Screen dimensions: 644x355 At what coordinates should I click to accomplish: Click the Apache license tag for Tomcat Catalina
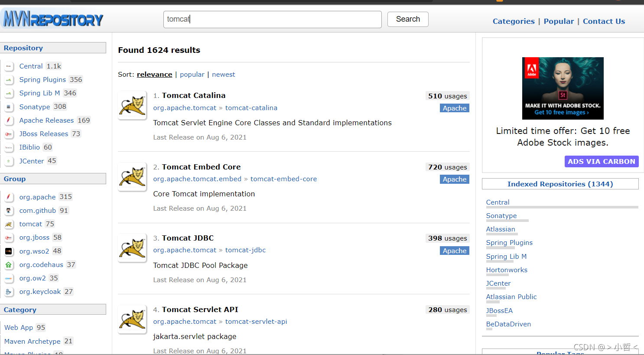[x=455, y=108]
